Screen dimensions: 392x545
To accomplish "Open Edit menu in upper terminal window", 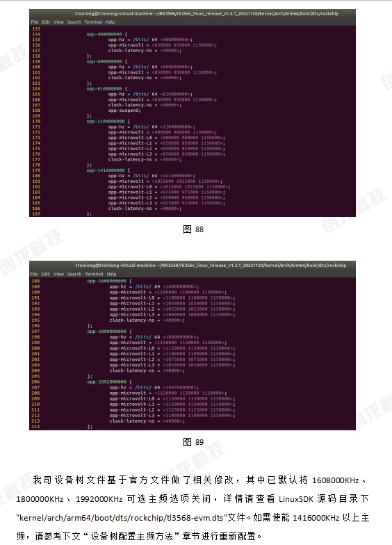I will coord(46,22).
